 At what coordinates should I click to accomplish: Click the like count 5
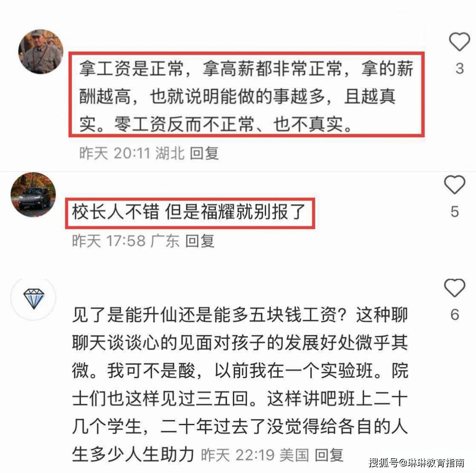455,211
